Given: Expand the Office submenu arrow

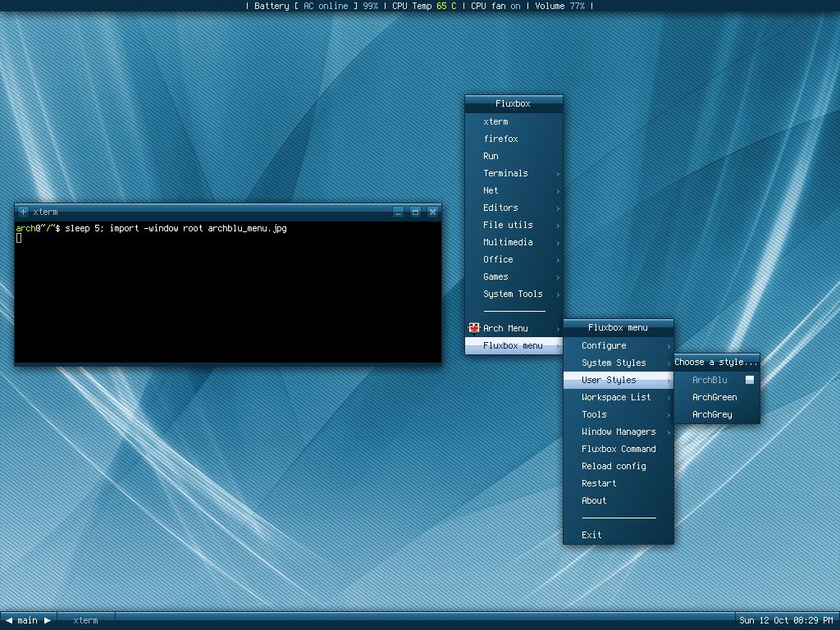Looking at the screenshot, I should [558, 260].
